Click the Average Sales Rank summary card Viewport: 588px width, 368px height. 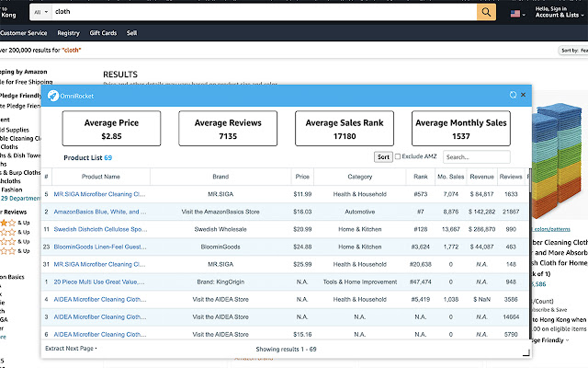345,129
